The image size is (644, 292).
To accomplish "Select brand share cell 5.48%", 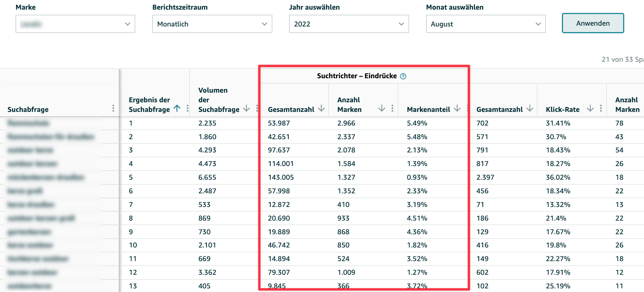I will point(417,137).
